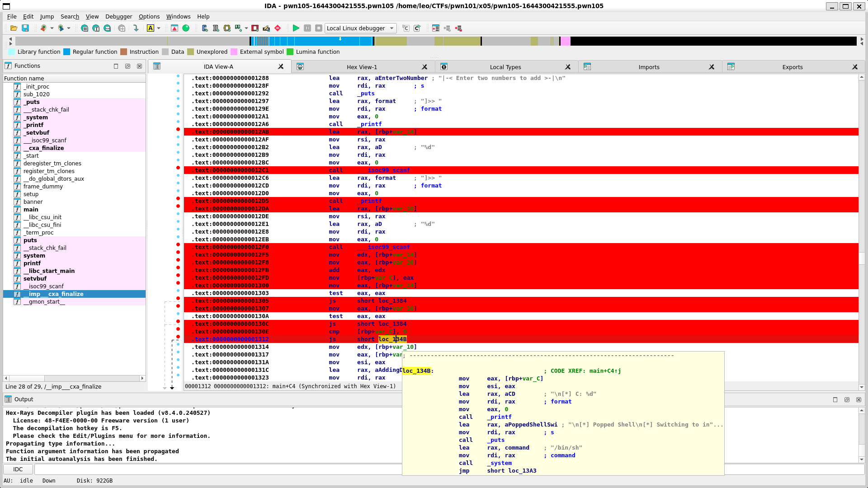Viewport: 868px width, 488px height.
Task: Click the pencil-edit toolbar icon
Action: pyautogui.click(x=266, y=28)
